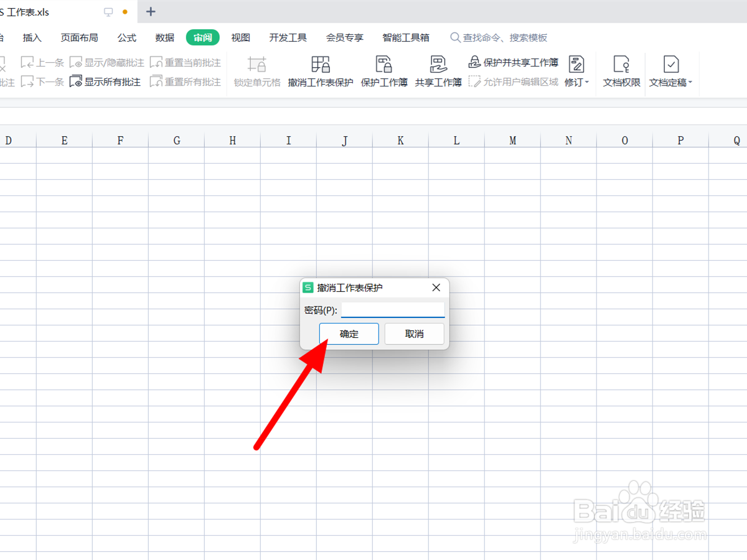This screenshot has height=560, width=747.
Task: Select column header M
Action: 513,141
